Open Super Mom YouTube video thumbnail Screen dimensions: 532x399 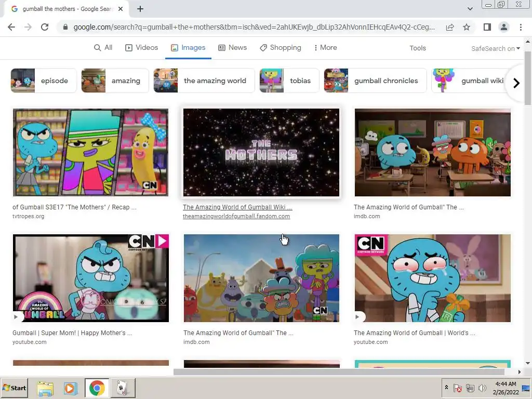pyautogui.click(x=90, y=278)
